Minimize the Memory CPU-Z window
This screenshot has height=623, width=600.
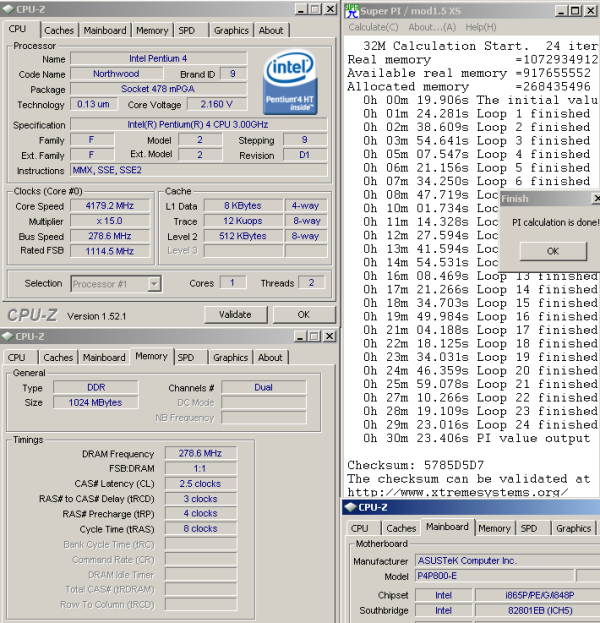click(x=300, y=337)
